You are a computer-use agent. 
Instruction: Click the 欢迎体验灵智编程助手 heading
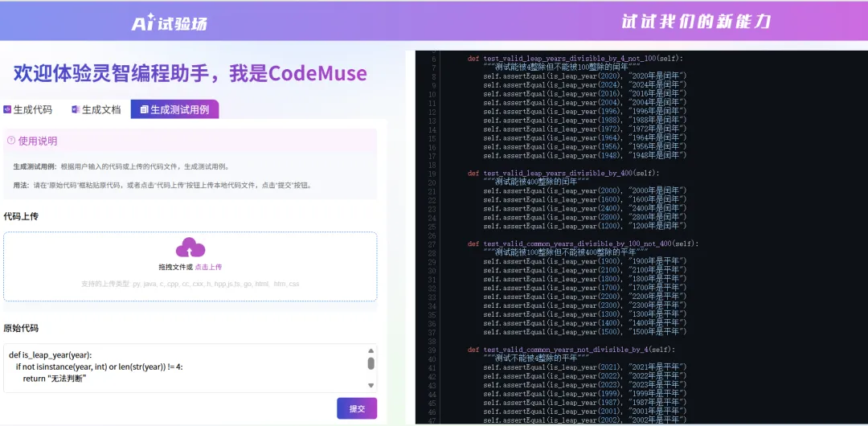click(190, 72)
